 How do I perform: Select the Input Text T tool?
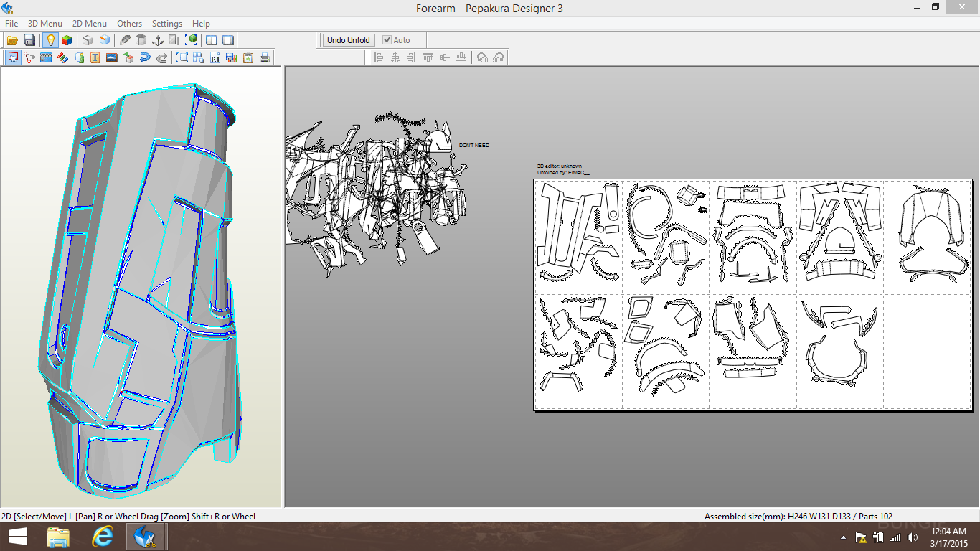(x=95, y=58)
